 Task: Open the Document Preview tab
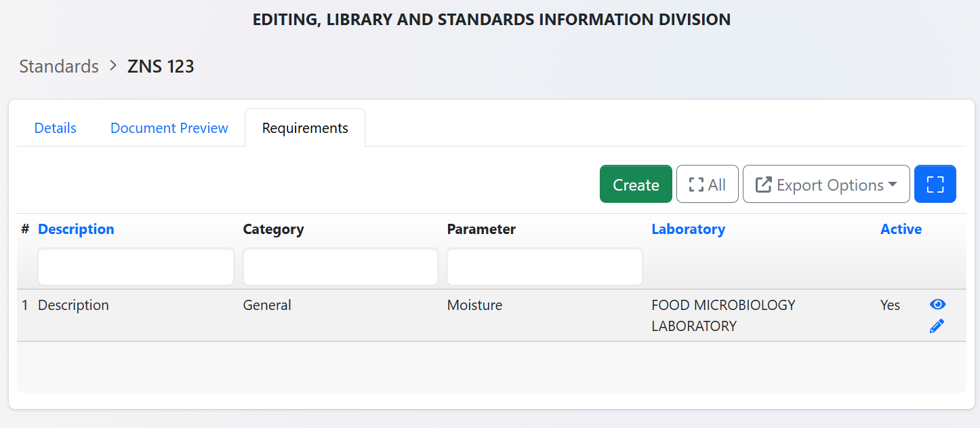[x=169, y=128]
